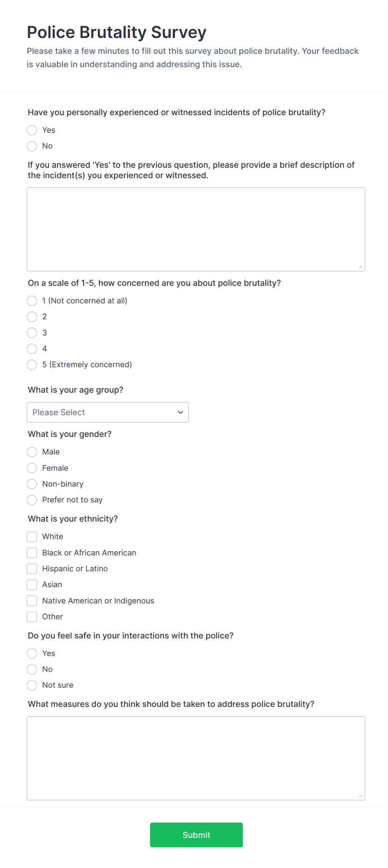
Task: Select Yes for witnessed police brutality
Action: pos(32,130)
